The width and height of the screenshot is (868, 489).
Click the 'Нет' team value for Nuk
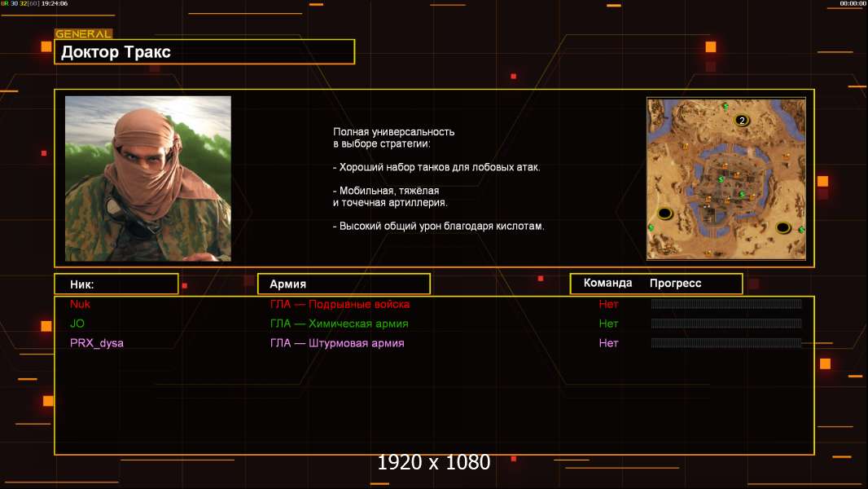(x=608, y=304)
